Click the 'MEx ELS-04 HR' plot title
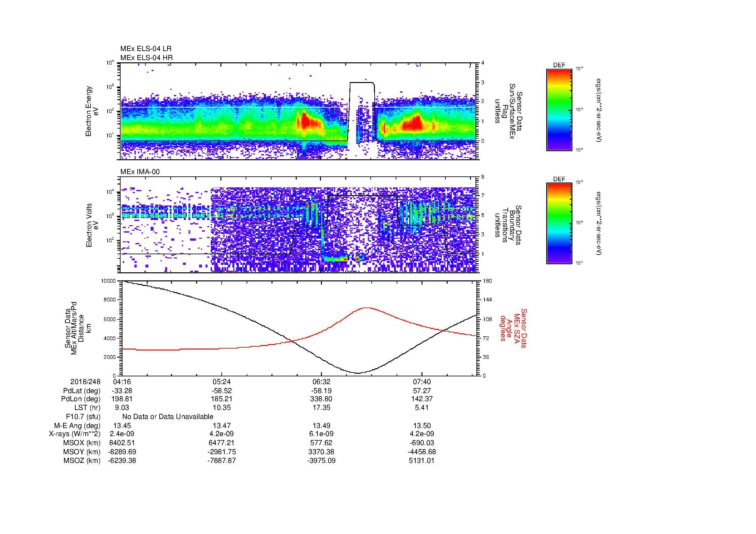 [146, 58]
